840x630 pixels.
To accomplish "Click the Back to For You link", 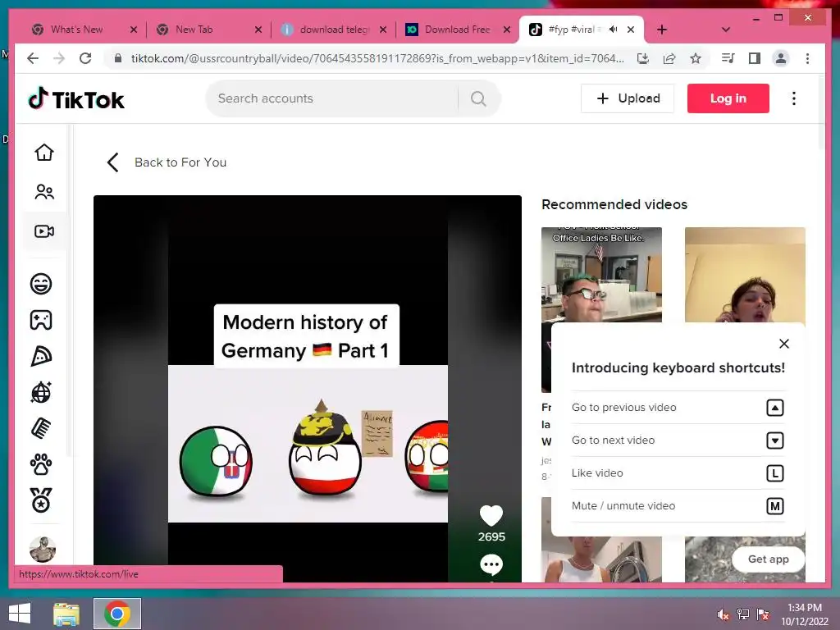I will pyautogui.click(x=180, y=162).
